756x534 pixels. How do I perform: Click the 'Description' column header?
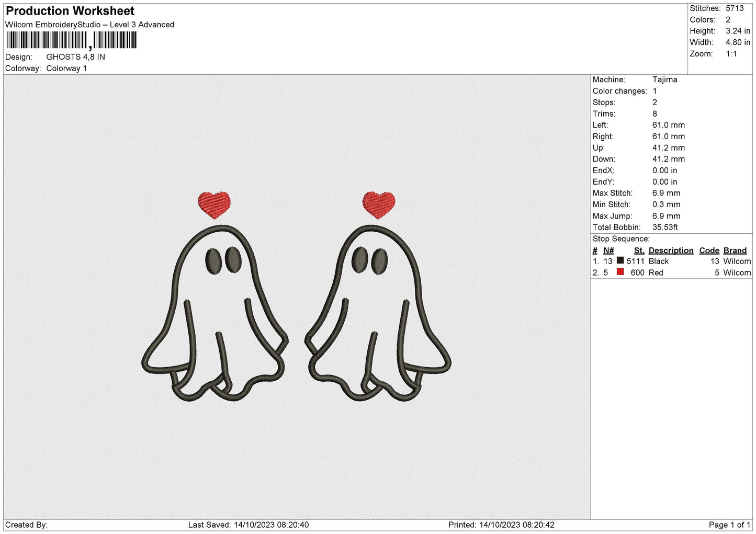(x=671, y=251)
